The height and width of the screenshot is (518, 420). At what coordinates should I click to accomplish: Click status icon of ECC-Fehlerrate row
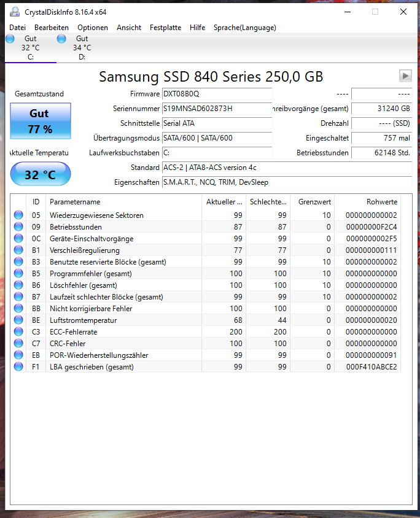click(x=18, y=331)
